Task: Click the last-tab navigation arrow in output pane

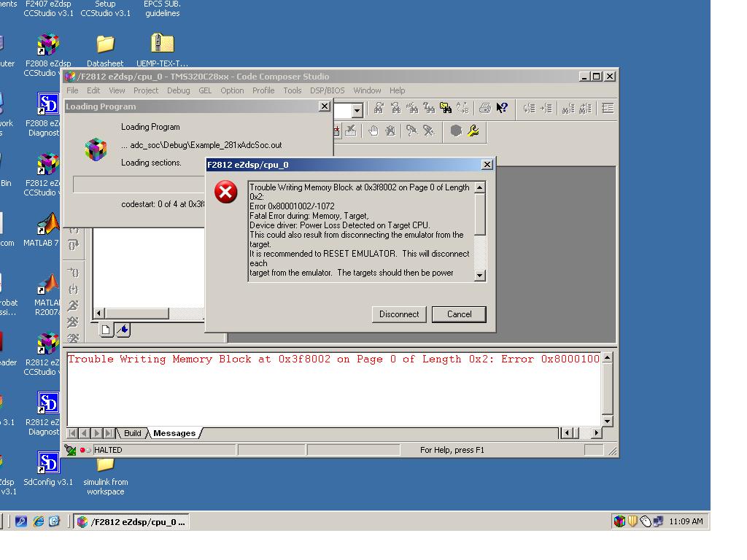Action: pyautogui.click(x=109, y=433)
